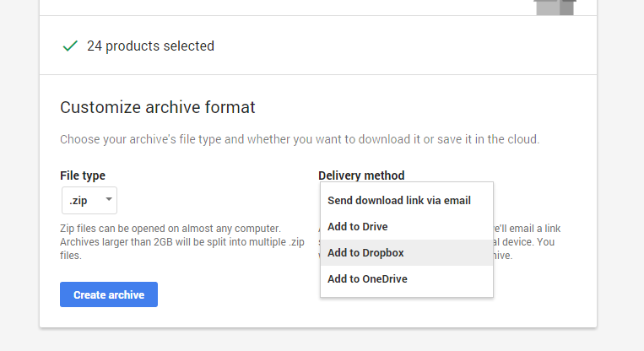Pick Add to OneDrive from list

click(367, 279)
